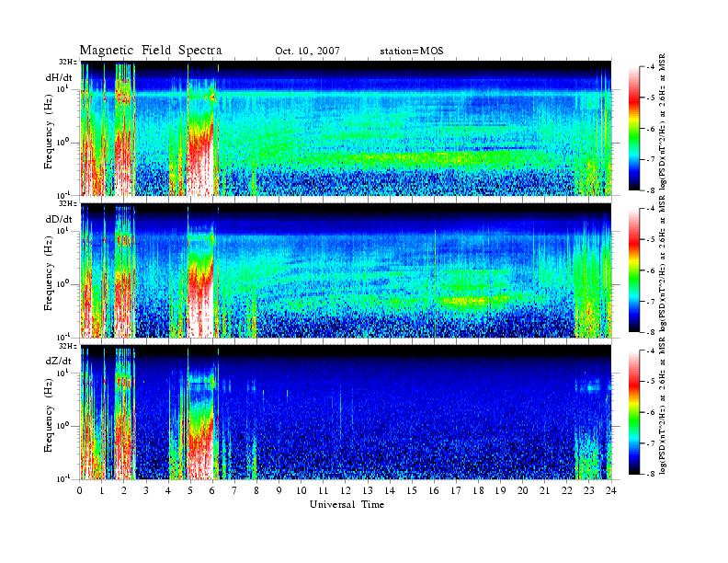Click the color scale bar beside dH/dt panel
The image size is (728, 563).
tap(633, 129)
